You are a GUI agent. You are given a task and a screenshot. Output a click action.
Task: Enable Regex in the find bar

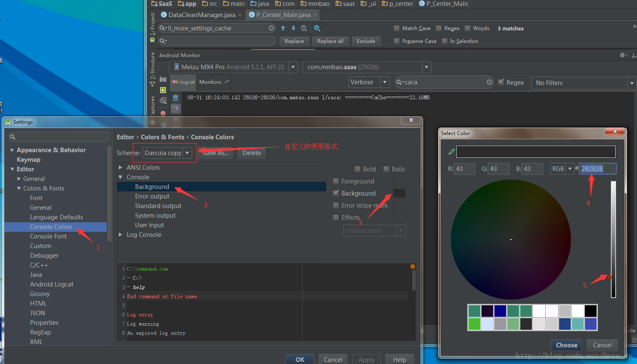(439, 28)
